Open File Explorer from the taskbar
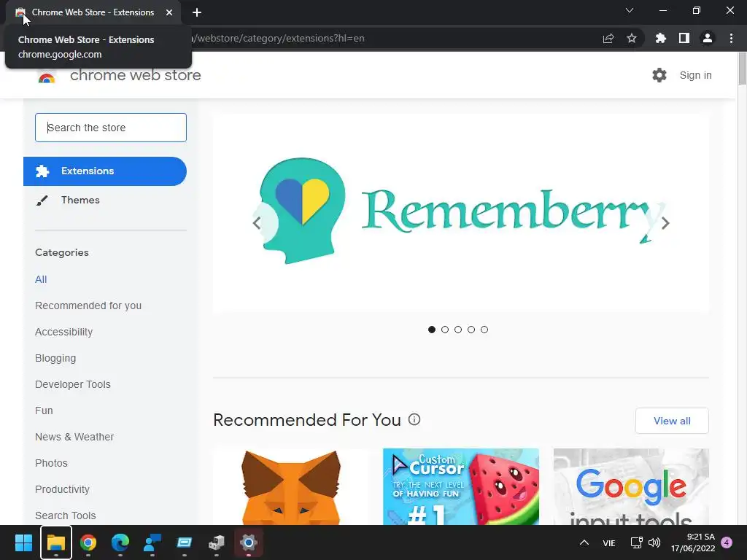This screenshot has height=560, width=747. [55, 542]
